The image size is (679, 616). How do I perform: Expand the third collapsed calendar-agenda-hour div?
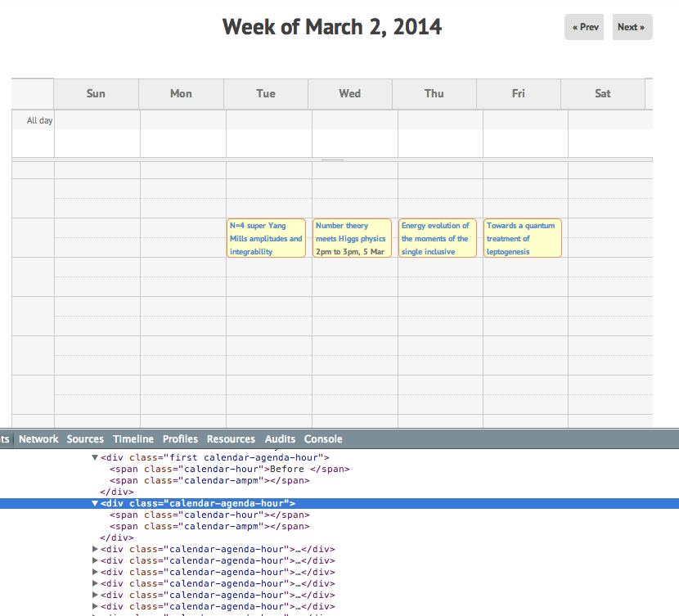95,572
